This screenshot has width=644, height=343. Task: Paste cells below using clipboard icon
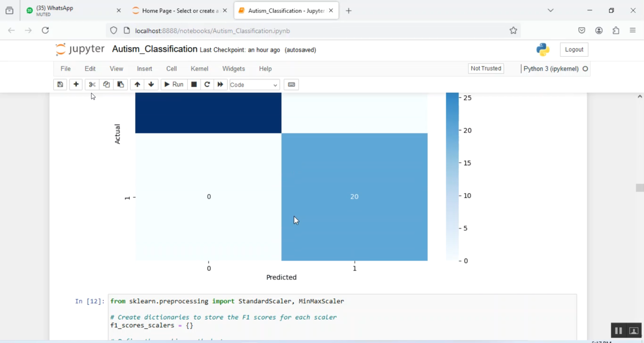(x=121, y=85)
